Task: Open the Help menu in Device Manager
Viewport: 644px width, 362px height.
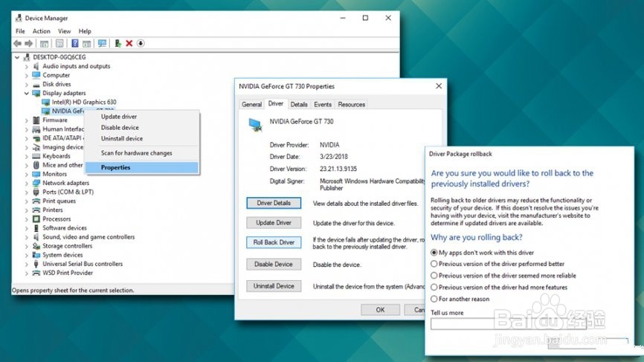Action: 85,31
